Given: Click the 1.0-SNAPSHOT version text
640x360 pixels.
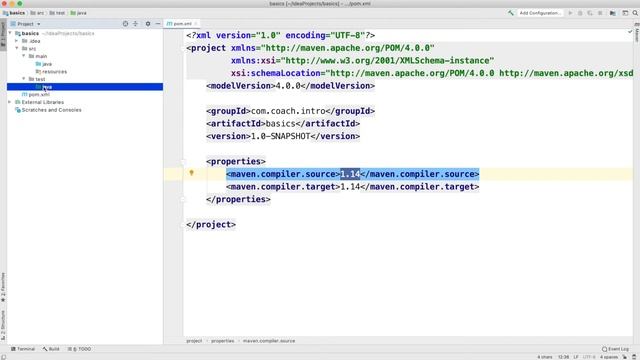Looking at the screenshot, I should (x=280, y=136).
